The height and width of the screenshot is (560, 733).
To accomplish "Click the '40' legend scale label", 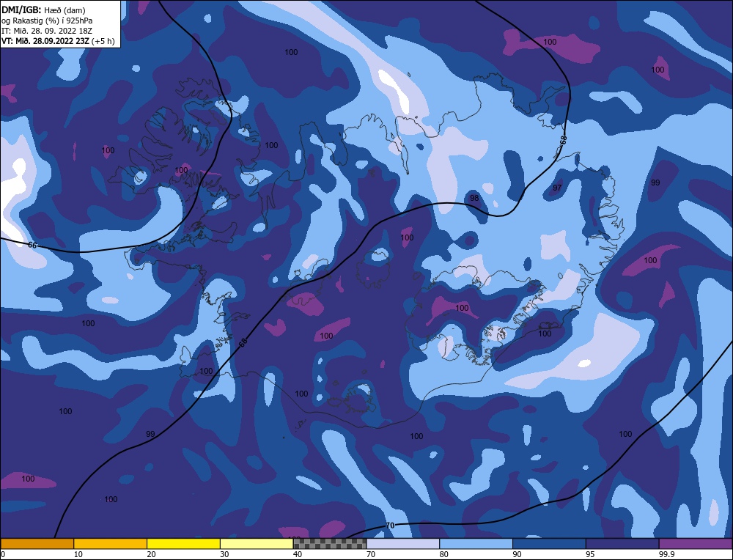I will coord(298,554).
